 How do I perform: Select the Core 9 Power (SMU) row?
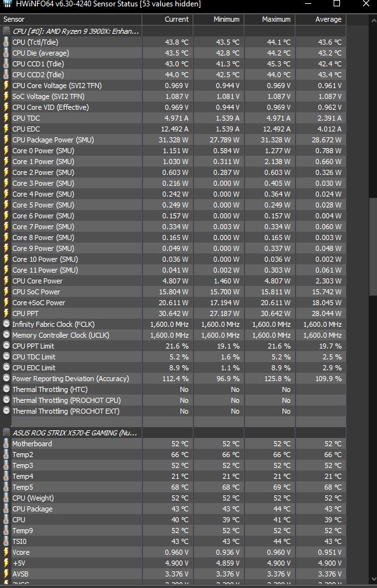(x=173, y=248)
